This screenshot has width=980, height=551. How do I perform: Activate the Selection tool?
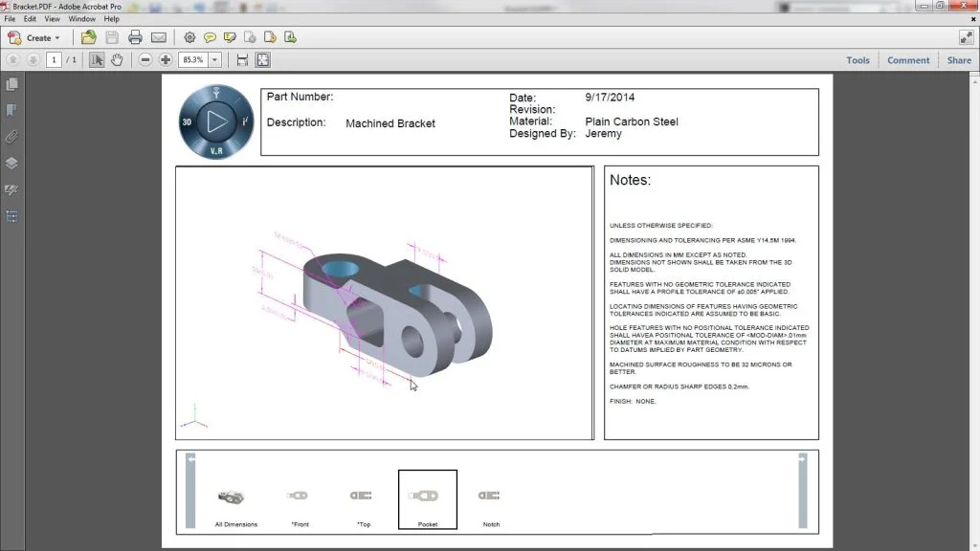pyautogui.click(x=96, y=58)
